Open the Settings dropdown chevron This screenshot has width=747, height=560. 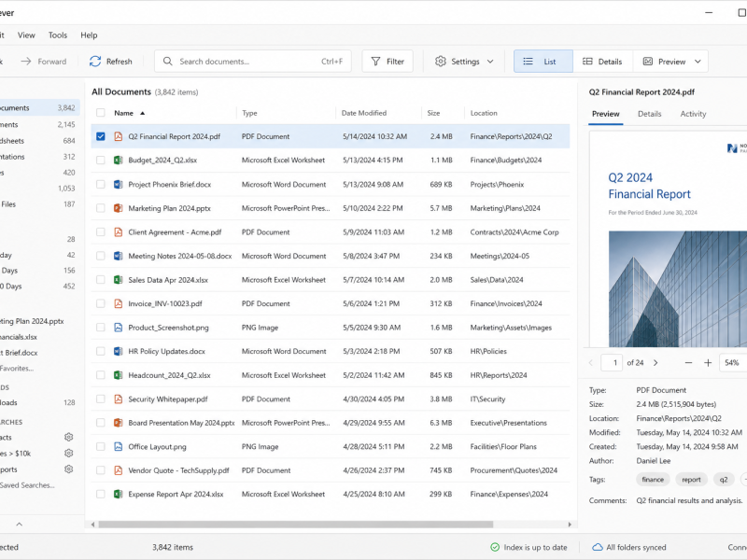[x=490, y=62]
